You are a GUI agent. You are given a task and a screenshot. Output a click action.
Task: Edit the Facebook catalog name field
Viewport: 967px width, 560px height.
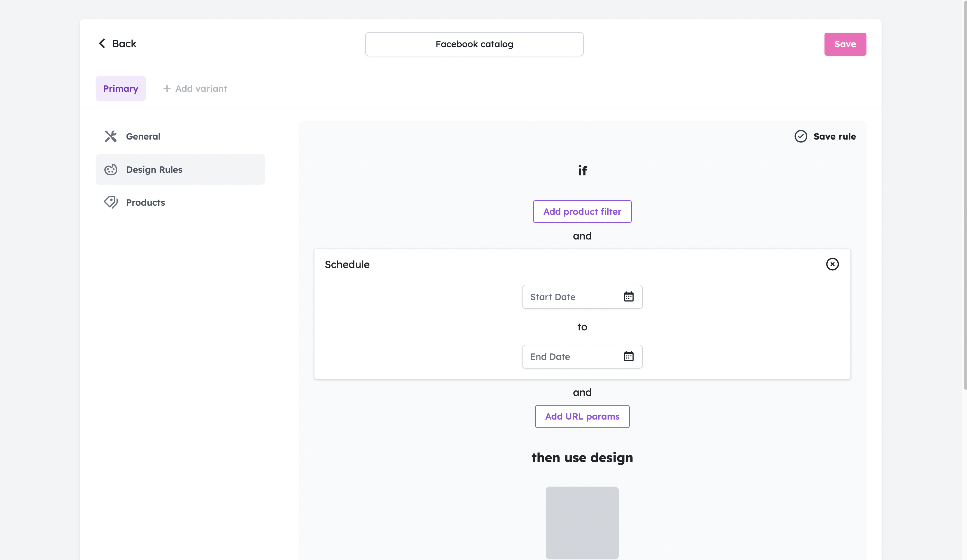tap(474, 44)
